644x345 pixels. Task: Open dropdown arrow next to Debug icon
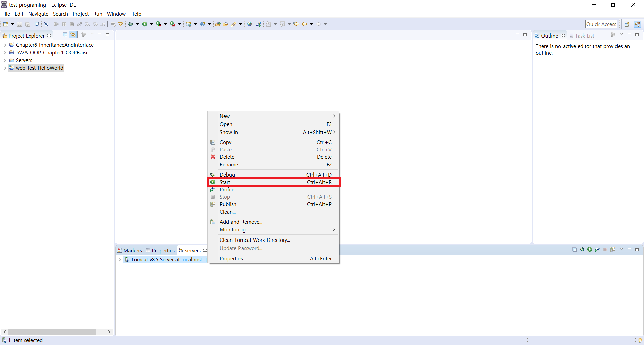pos(137,24)
